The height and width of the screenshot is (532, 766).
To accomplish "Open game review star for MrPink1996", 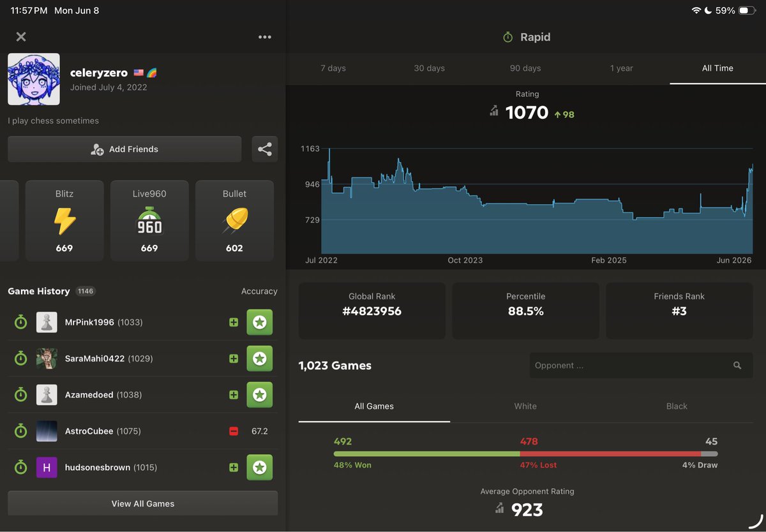I will pyautogui.click(x=260, y=322).
